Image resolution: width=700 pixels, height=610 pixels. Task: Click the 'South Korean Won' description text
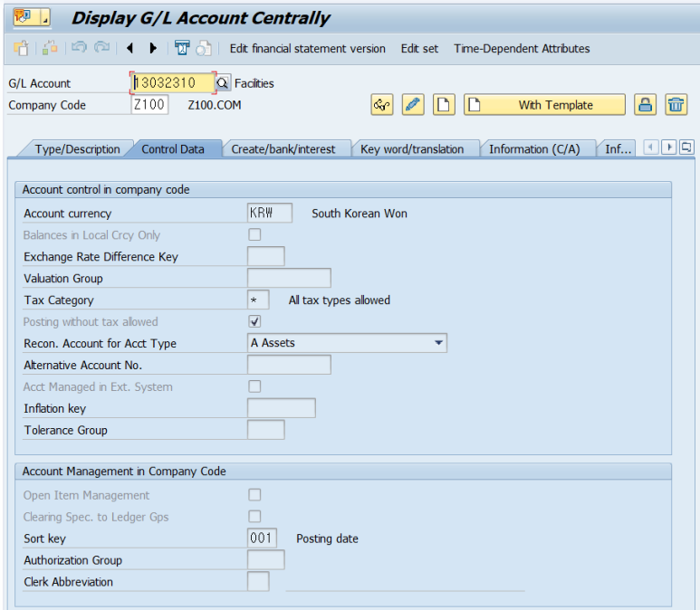pos(360,214)
